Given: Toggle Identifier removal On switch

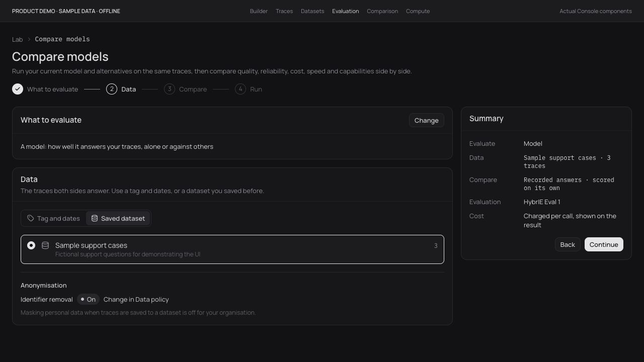Looking at the screenshot, I should [x=88, y=299].
